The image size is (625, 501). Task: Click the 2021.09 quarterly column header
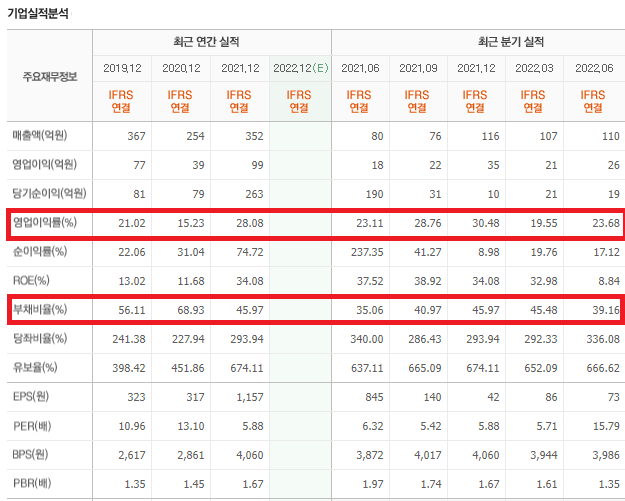coord(418,68)
